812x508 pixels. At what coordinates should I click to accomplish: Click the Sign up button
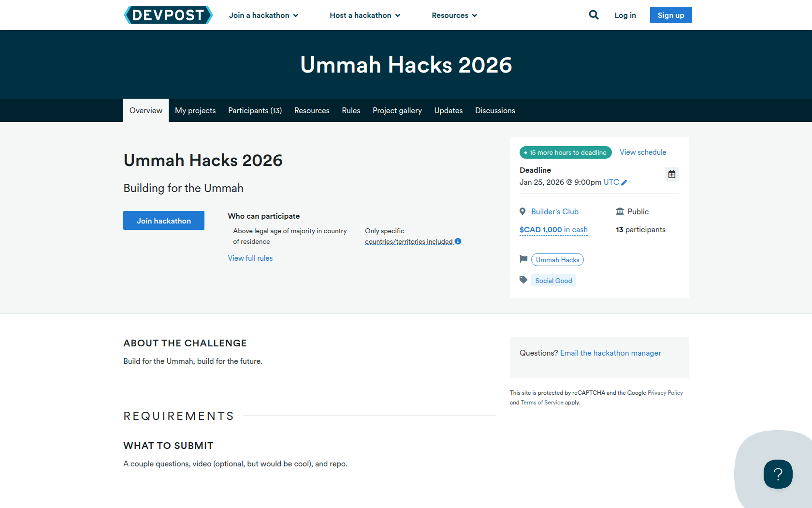point(670,15)
